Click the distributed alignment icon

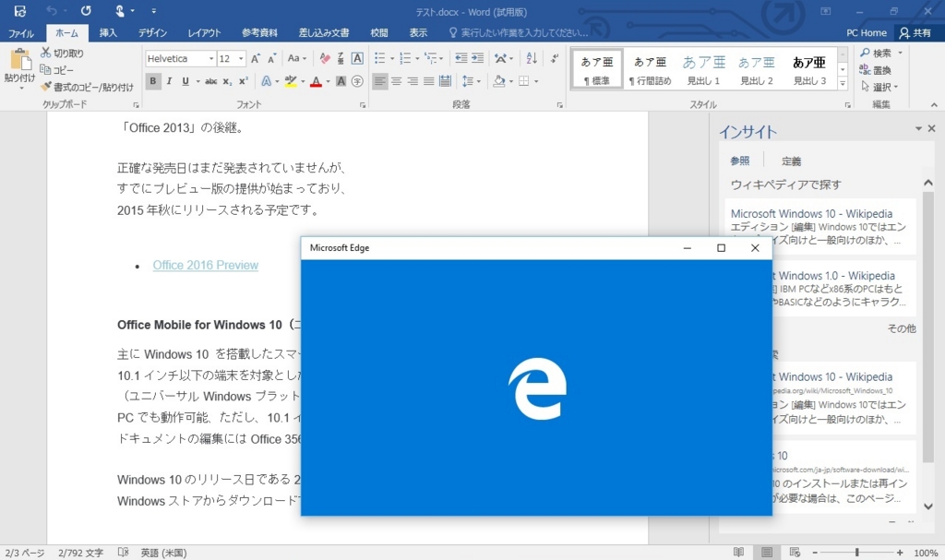point(445,81)
